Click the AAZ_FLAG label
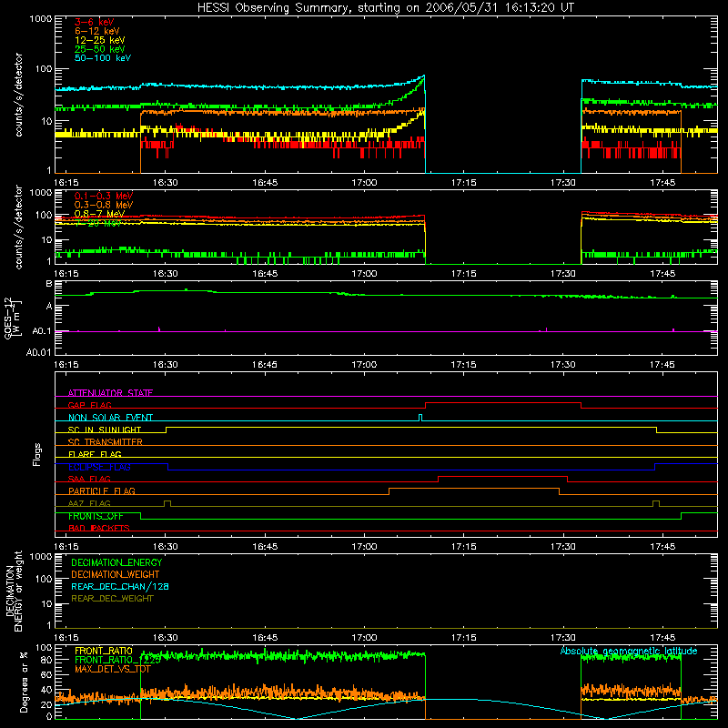 [x=89, y=503]
